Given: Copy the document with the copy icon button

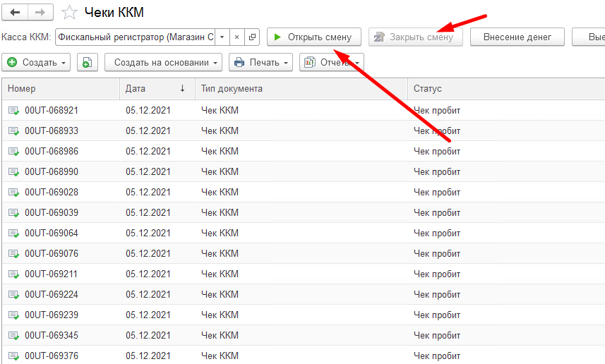Looking at the screenshot, I should [88, 63].
